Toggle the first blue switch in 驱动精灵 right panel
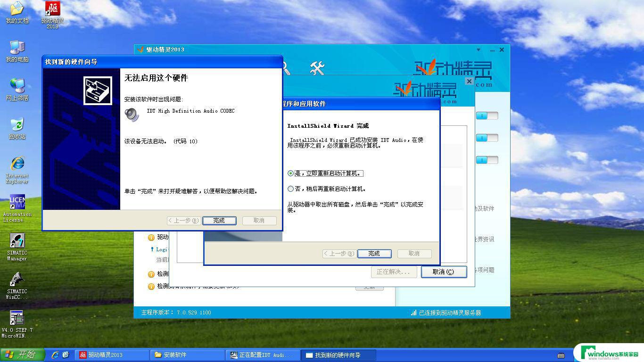This screenshot has height=362, width=644. 487,115
